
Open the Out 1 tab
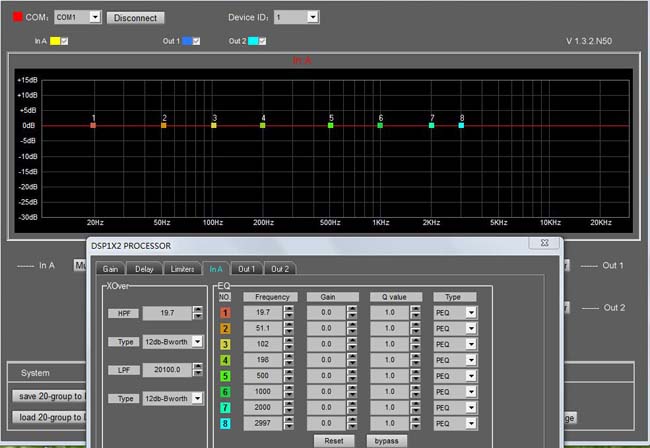(246, 269)
